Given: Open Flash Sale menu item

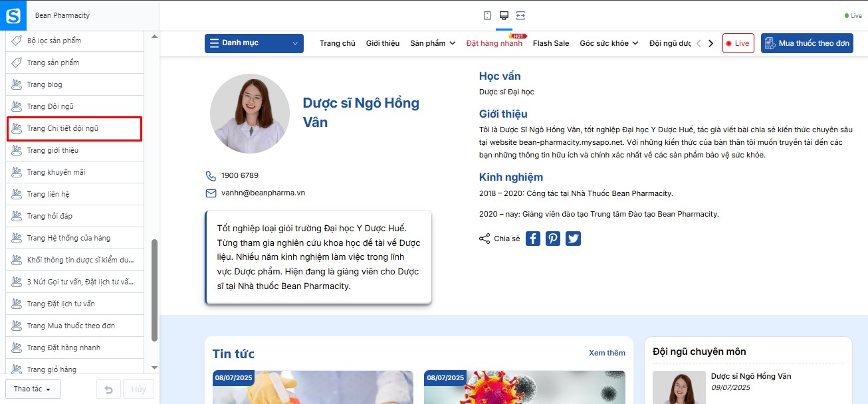Looking at the screenshot, I should coord(551,43).
